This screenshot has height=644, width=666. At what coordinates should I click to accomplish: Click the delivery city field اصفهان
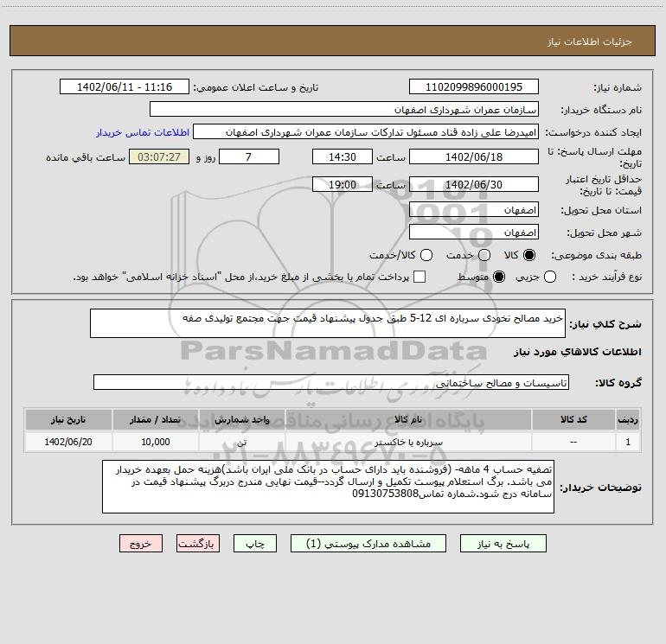(474, 233)
